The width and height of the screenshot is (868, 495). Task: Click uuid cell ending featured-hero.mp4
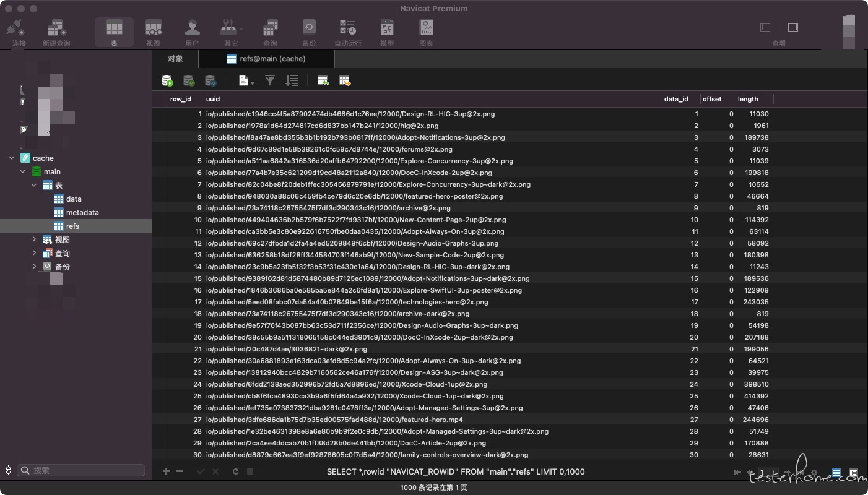[x=433, y=420]
